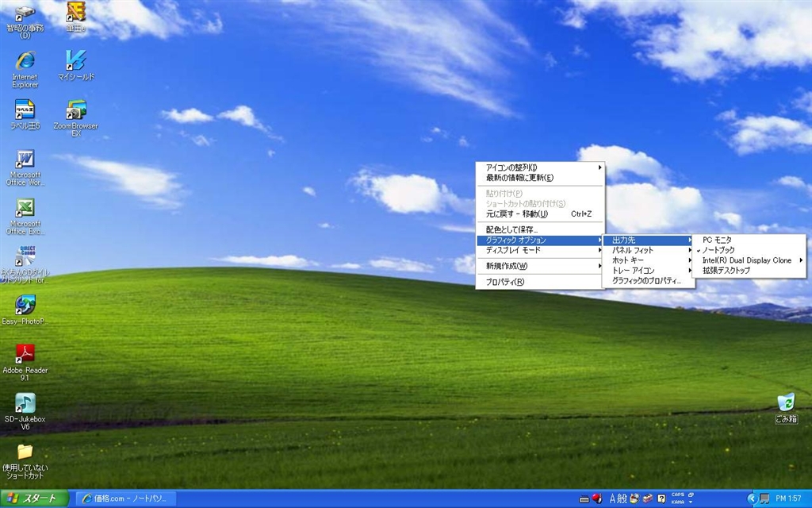Expand the ディスプレイ モード submenu

[x=540, y=250]
